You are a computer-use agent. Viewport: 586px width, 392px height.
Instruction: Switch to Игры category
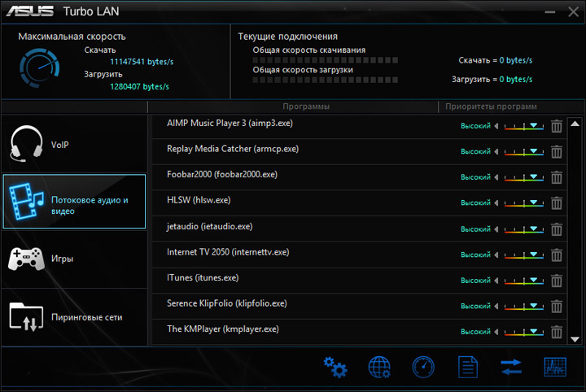coord(74,259)
